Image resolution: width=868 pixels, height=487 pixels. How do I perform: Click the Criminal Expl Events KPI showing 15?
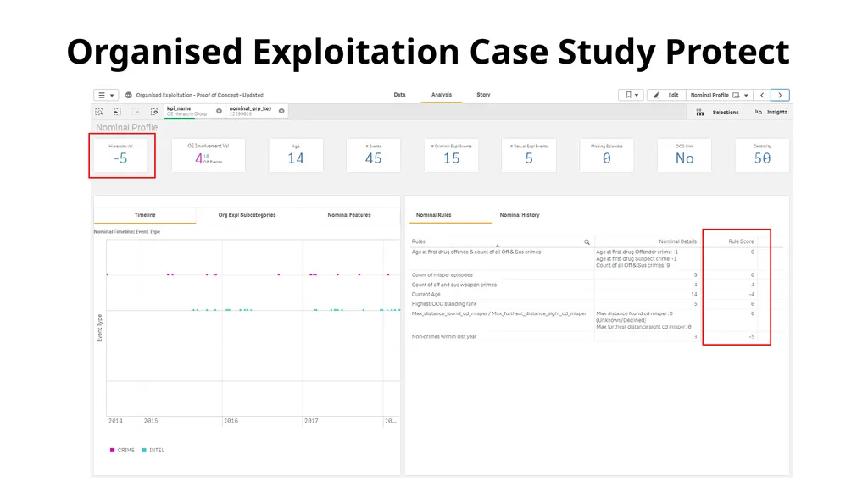[x=451, y=155]
